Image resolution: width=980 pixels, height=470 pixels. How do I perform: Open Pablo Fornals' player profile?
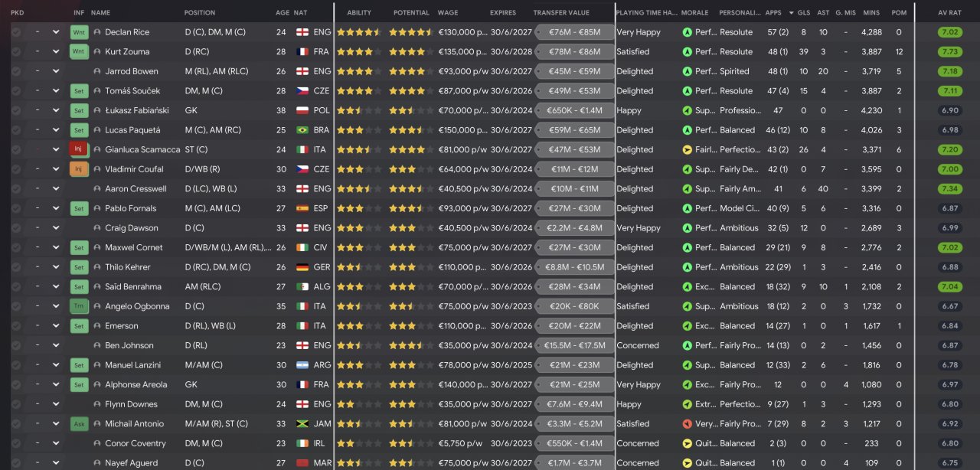click(130, 208)
